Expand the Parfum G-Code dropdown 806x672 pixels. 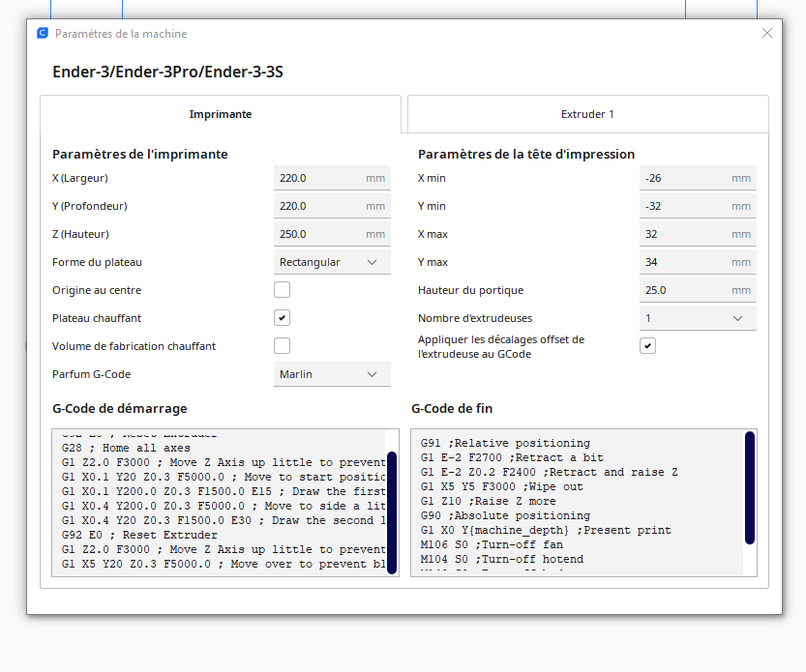332,374
